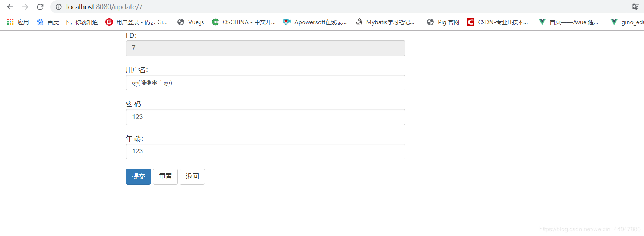Reload the page with refresh icon
644x236 pixels.
40,7
